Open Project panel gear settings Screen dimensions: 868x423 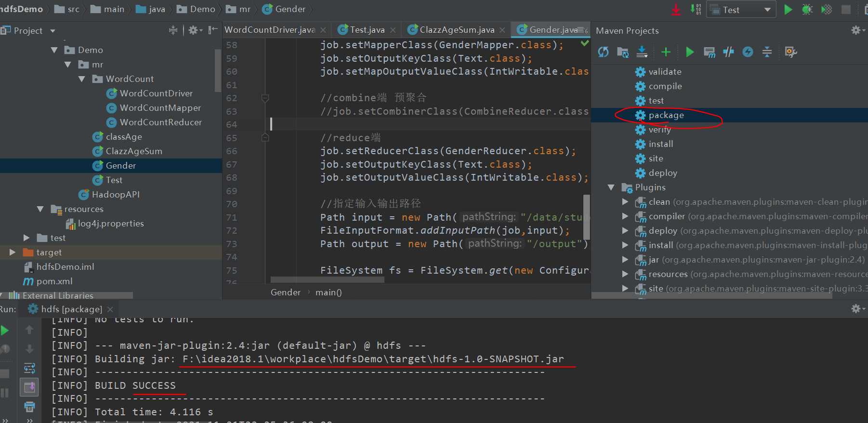point(195,30)
